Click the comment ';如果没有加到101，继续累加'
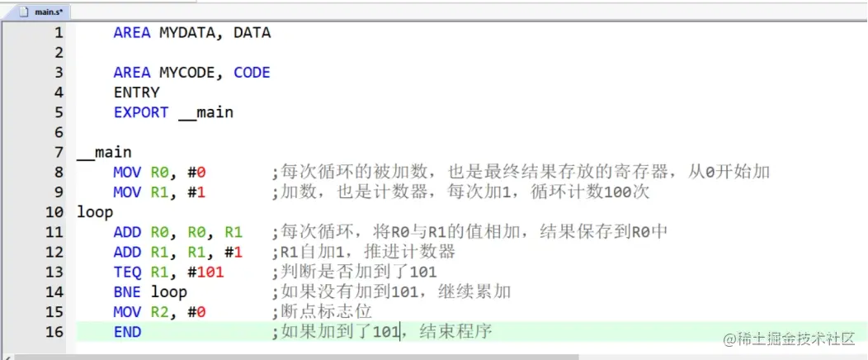The image size is (868, 360). click(391, 291)
